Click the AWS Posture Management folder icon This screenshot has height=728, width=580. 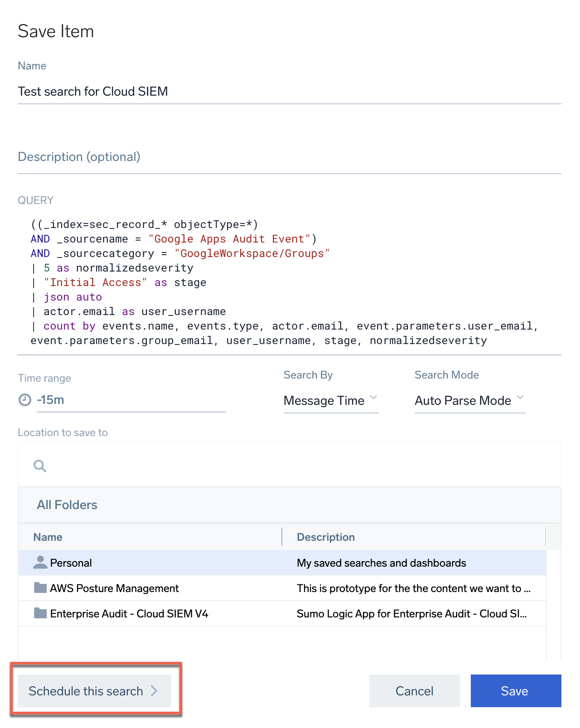(40, 588)
